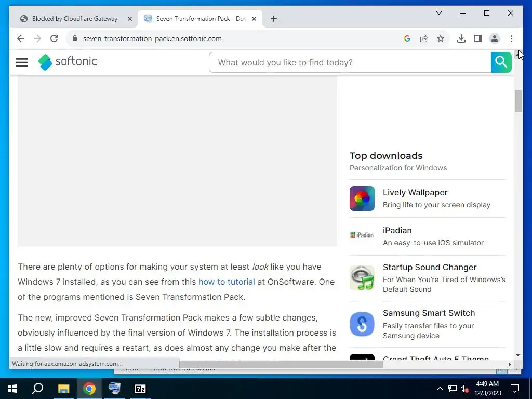This screenshot has width=532, height=399.
Task: Focus the Softonic search field
Action: (x=350, y=62)
